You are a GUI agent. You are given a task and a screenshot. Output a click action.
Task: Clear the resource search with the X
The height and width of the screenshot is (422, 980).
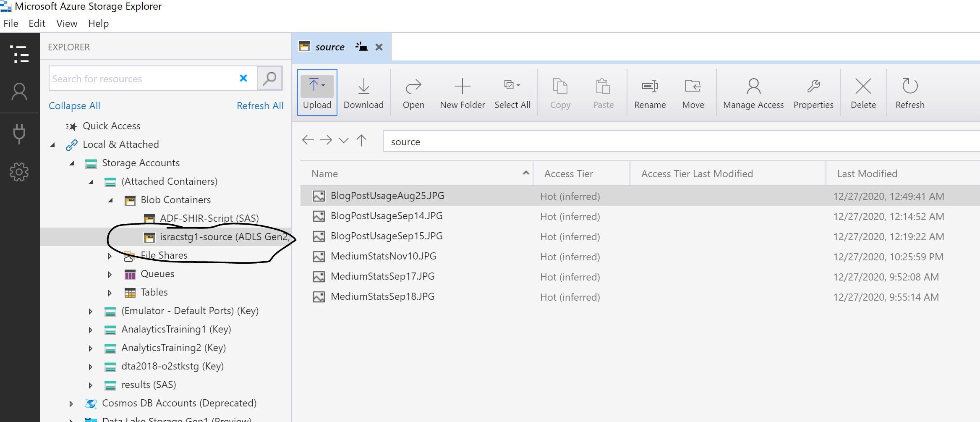click(243, 78)
